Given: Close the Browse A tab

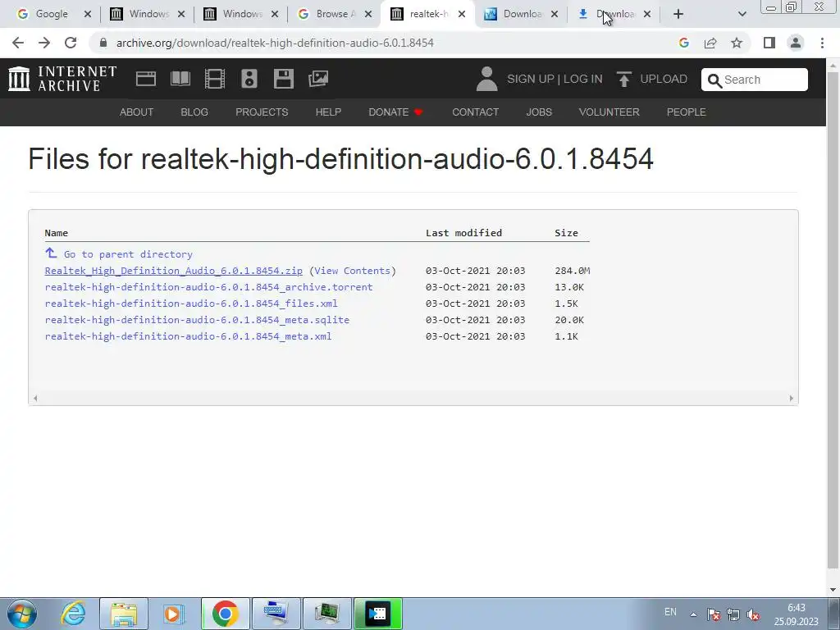Looking at the screenshot, I should point(368,14).
